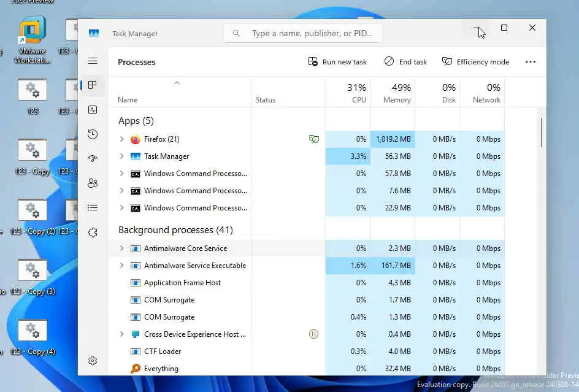Open the hamburger navigation menu

pos(93,61)
